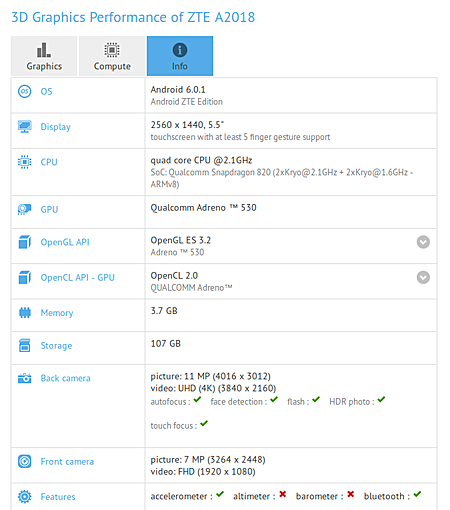
Task: Click the OpenGL API label link
Action: (65, 242)
